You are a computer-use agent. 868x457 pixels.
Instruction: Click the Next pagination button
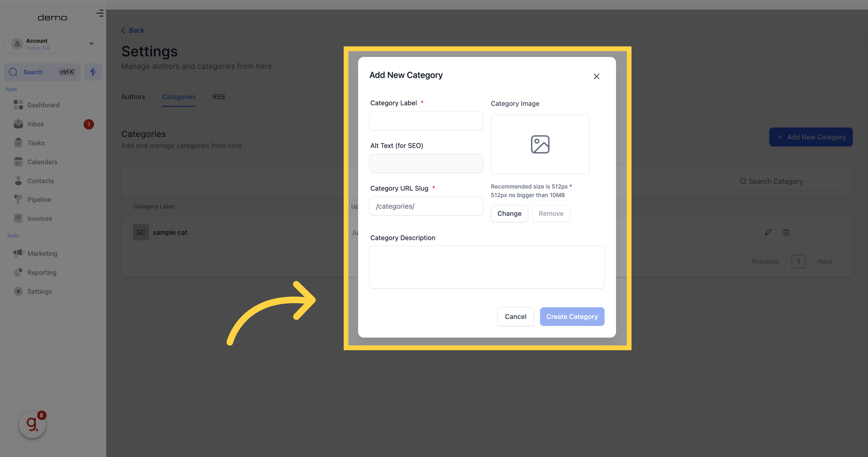click(824, 262)
